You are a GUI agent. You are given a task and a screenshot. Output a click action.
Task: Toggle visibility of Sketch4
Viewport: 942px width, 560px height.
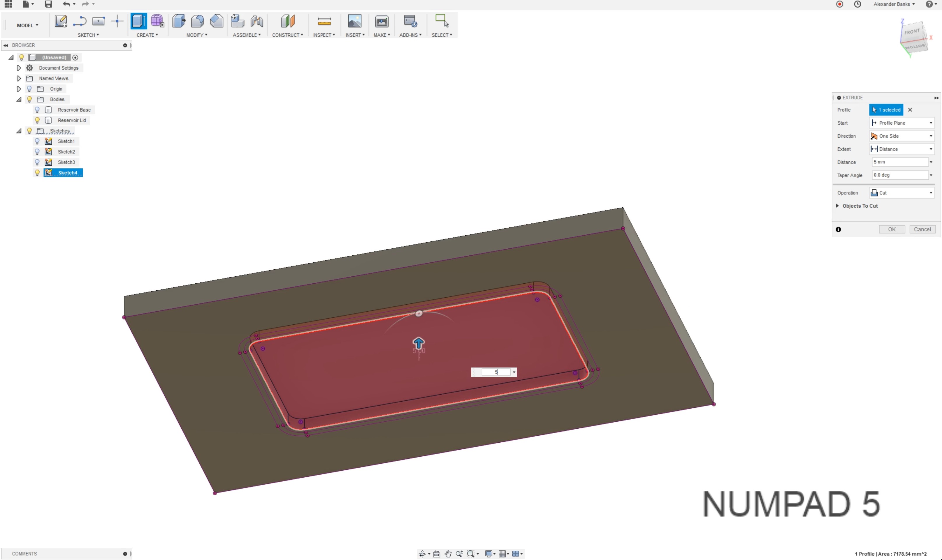pyautogui.click(x=37, y=173)
